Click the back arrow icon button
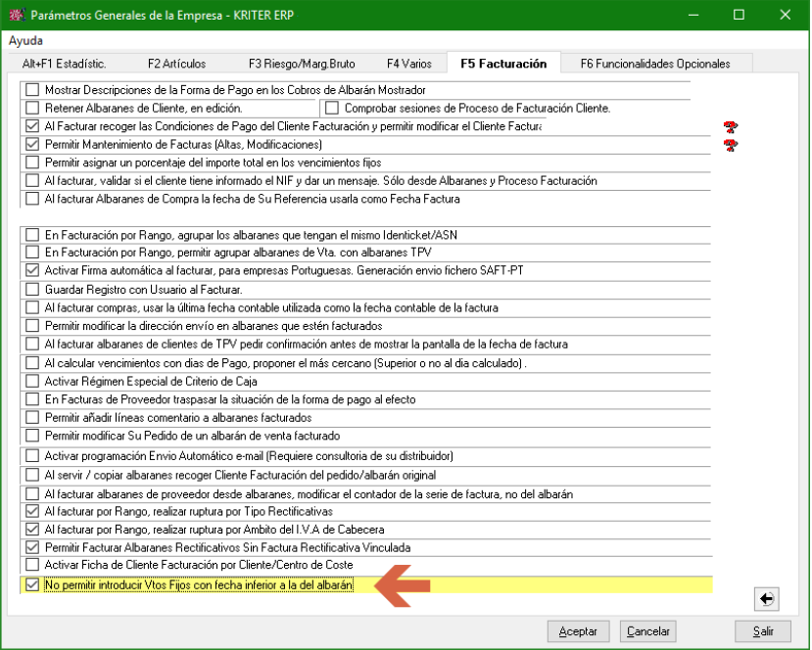 pyautogui.click(x=766, y=599)
